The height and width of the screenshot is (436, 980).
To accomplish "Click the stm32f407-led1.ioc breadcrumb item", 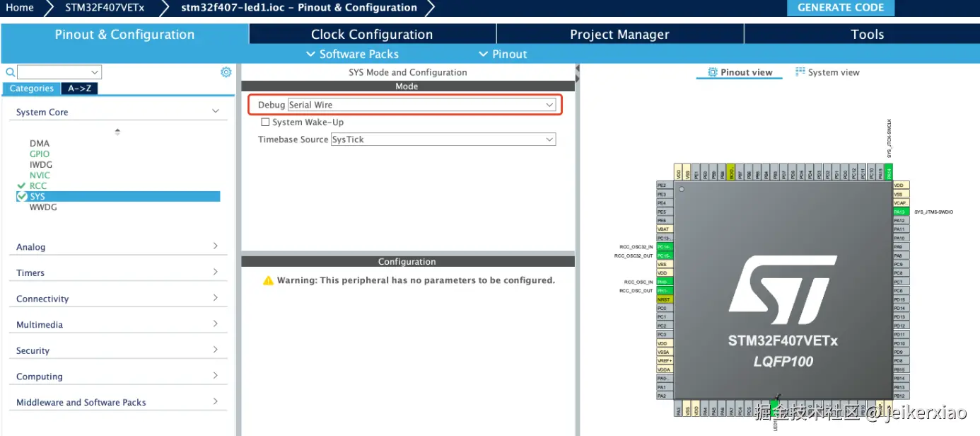I will (x=298, y=8).
